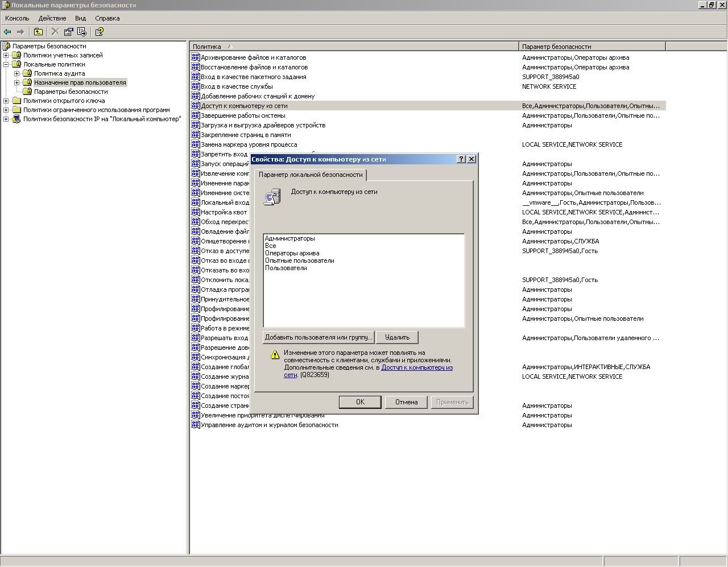Click the question mark button in dialog title bar

pos(461,159)
